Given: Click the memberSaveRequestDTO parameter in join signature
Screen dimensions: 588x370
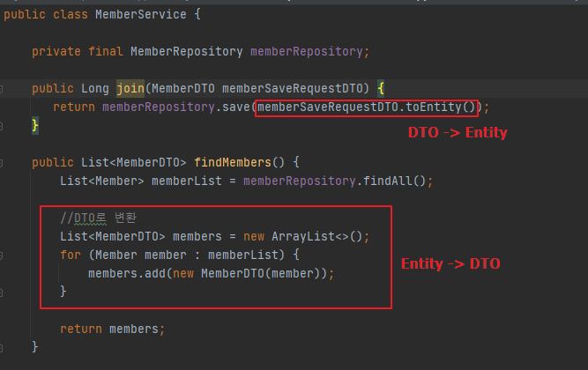Looking at the screenshot, I should [293, 88].
